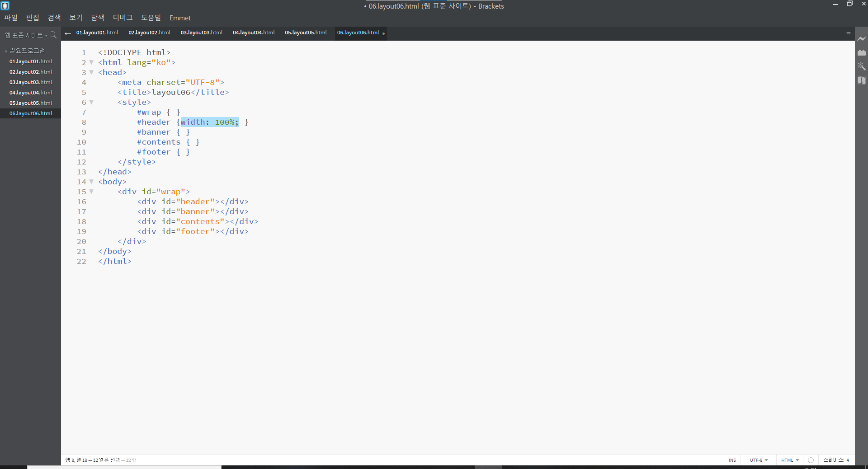This screenshot has width=868, height=469.
Task: Click the cursor position status text
Action: 93,460
